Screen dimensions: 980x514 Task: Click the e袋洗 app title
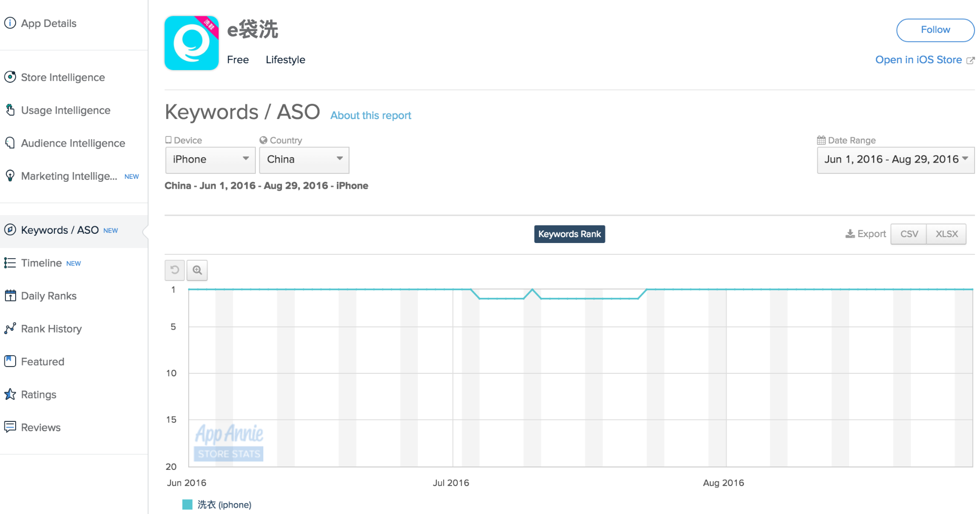tap(252, 29)
